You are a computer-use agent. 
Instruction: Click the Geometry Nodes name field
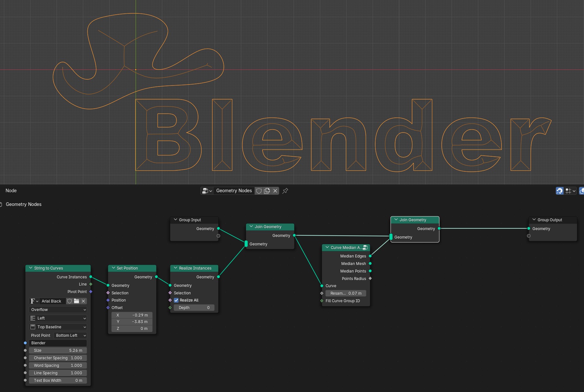pos(234,191)
